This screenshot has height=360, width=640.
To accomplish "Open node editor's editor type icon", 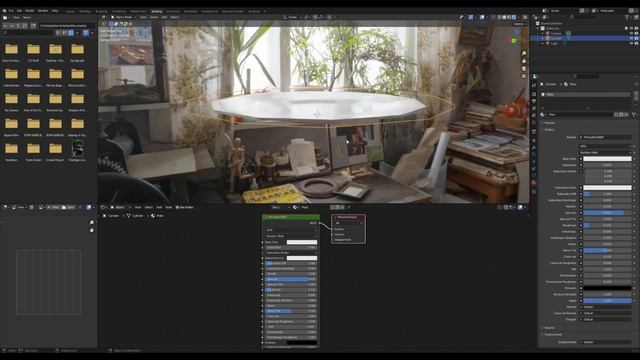I will (x=104, y=207).
